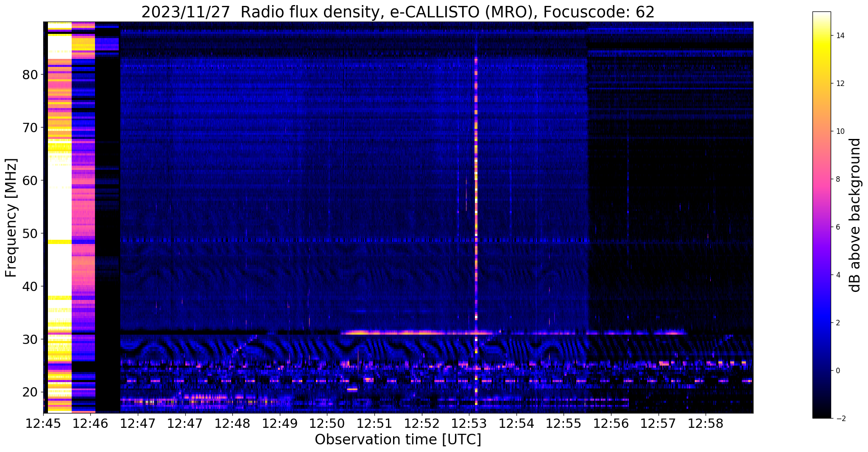The height and width of the screenshot is (452, 868).
Task: Click time tick label 12:54
Action: tap(516, 423)
